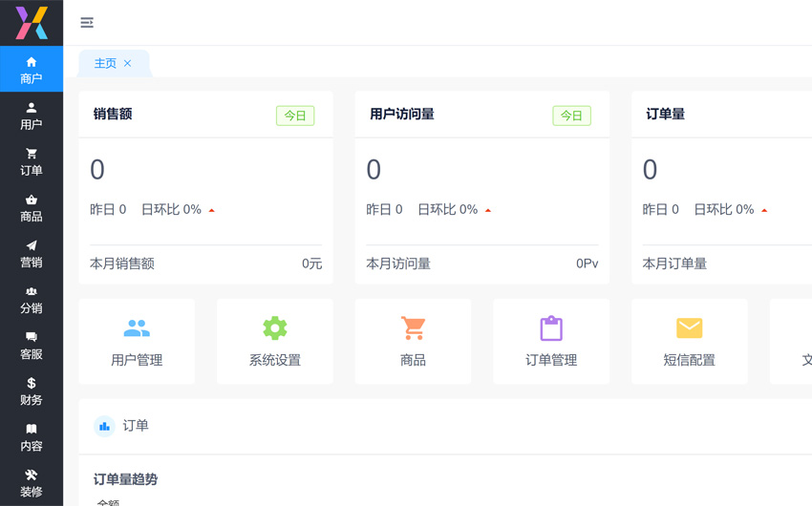Screen dimensions: 812x506
Task: Open 装修 tools icon in sidebar
Action: [32, 483]
